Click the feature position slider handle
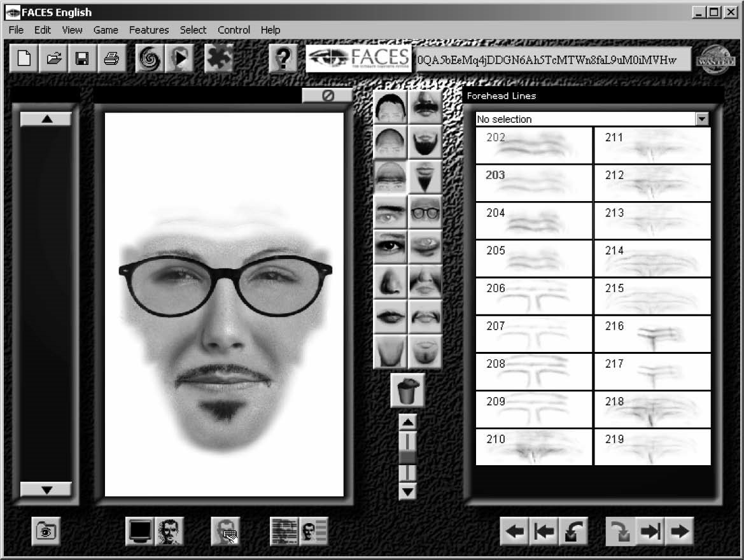The height and width of the screenshot is (560, 744). [x=407, y=457]
